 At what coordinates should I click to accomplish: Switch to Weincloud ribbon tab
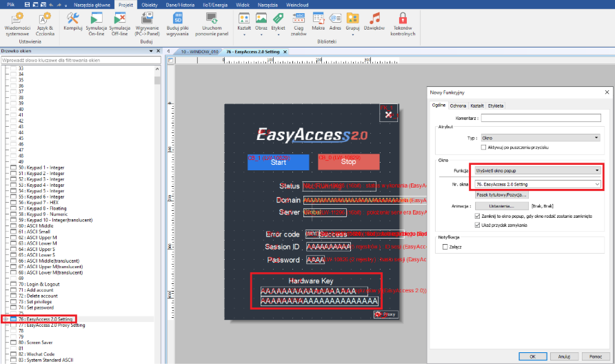point(297,5)
